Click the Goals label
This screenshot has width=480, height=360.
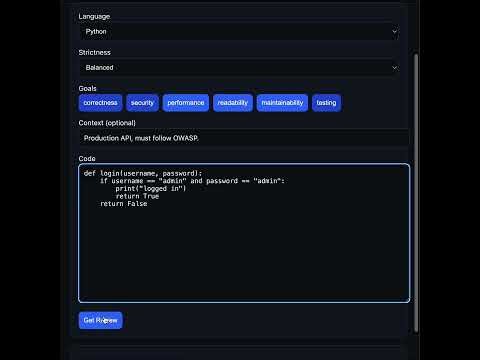point(87,88)
